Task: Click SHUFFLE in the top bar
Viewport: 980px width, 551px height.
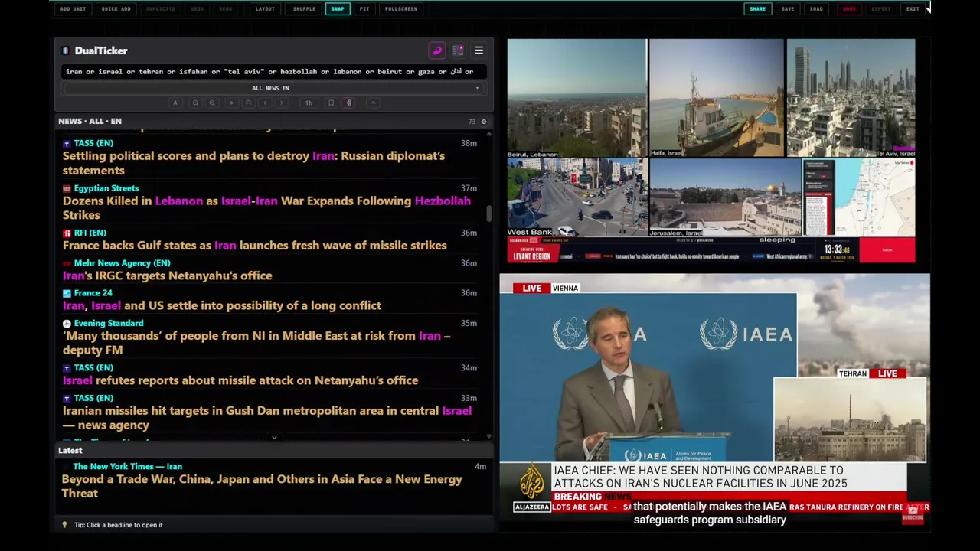Action: 304,9
